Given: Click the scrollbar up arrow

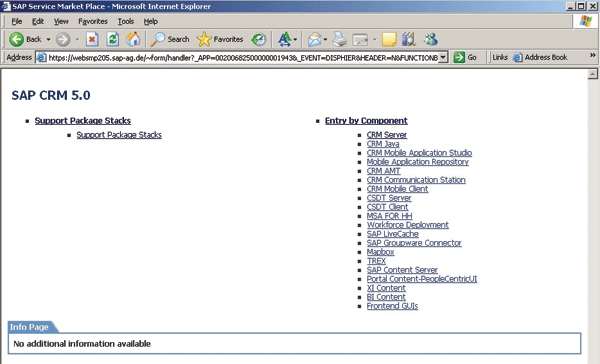Looking at the screenshot, I should tap(592, 74).
